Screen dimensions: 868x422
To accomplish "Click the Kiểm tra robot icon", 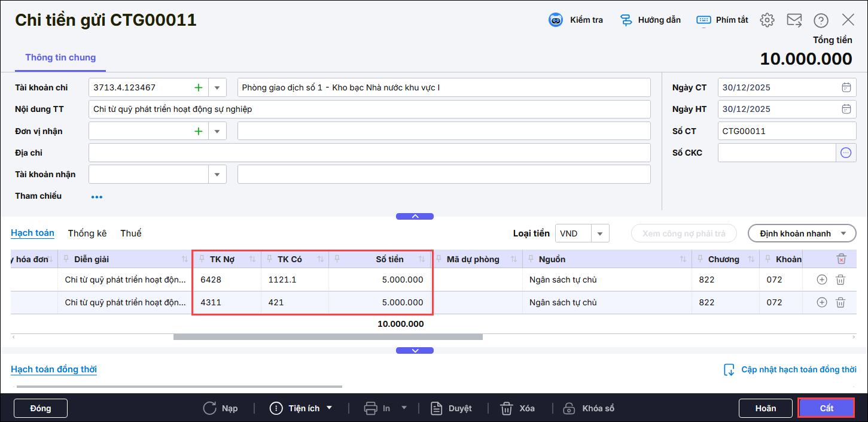I will pos(556,20).
